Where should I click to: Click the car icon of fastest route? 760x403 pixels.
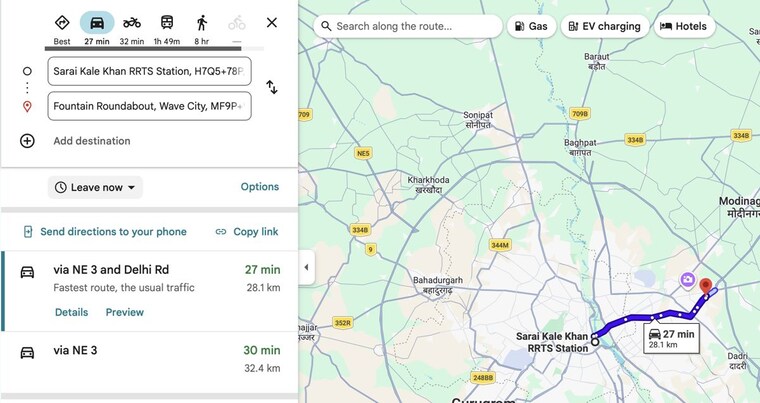[27, 272]
